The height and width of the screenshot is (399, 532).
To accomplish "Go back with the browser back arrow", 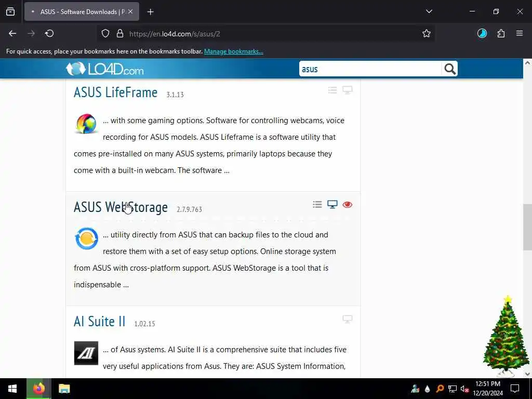I will pos(12,34).
